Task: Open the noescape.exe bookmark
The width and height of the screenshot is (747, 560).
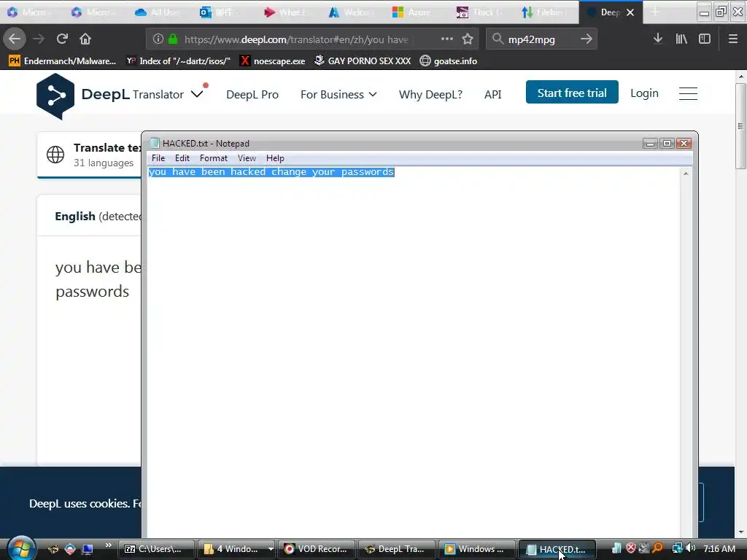Action: click(x=272, y=61)
